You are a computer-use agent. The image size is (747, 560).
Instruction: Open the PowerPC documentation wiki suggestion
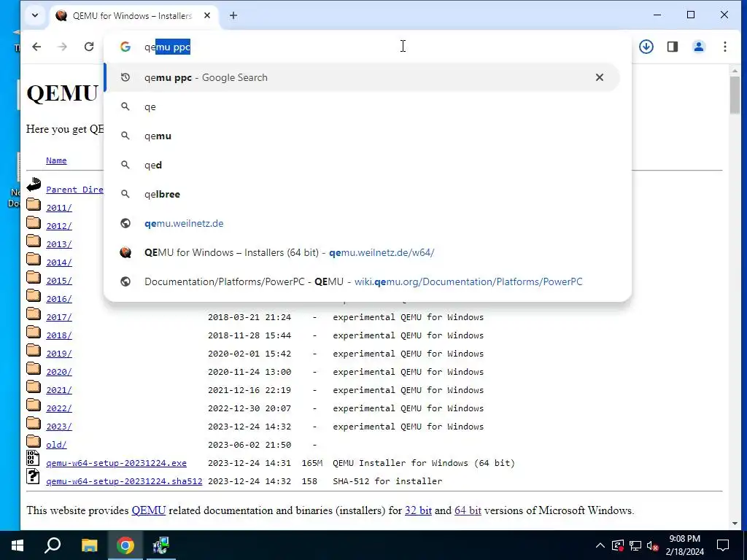pos(362,281)
